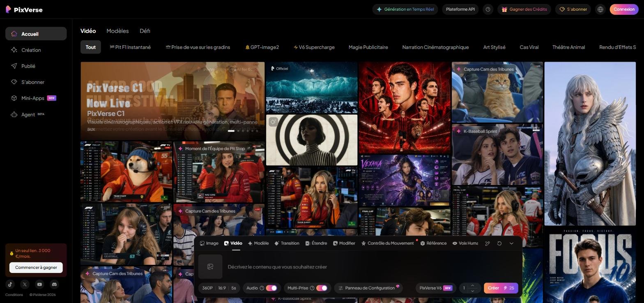Open the Agent BETA section

[36, 114]
